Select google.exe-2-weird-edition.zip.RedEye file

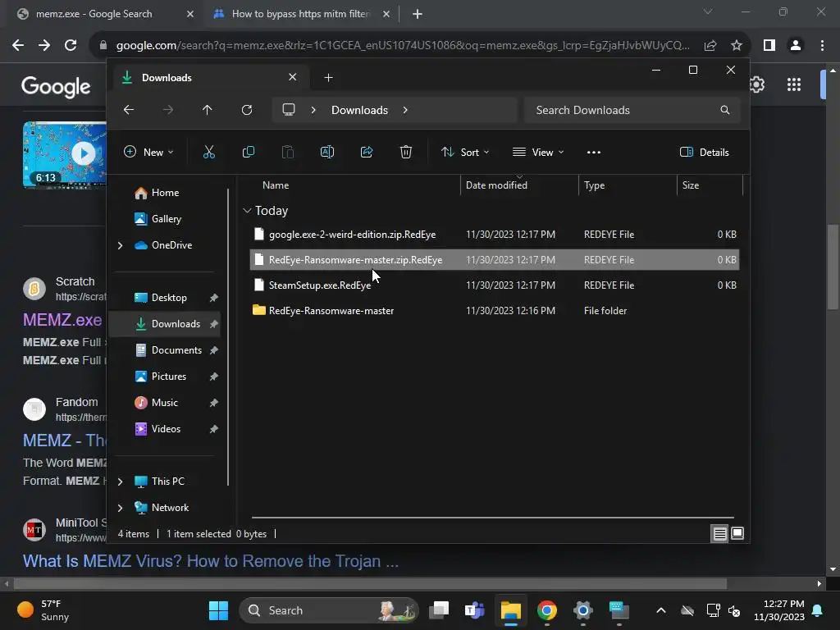495,235
